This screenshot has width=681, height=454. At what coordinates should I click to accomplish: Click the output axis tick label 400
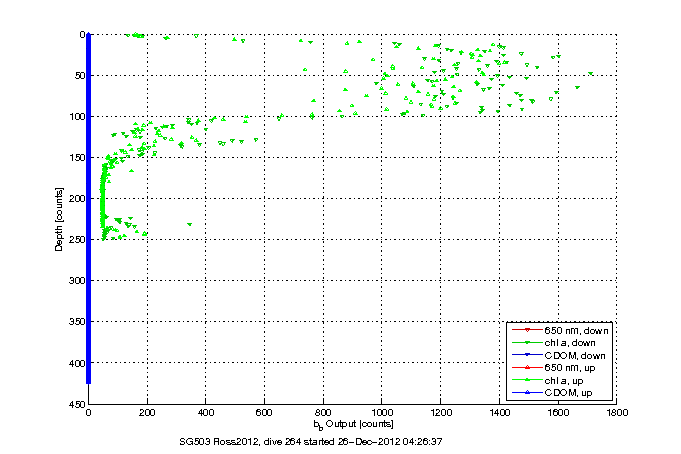tap(205, 412)
